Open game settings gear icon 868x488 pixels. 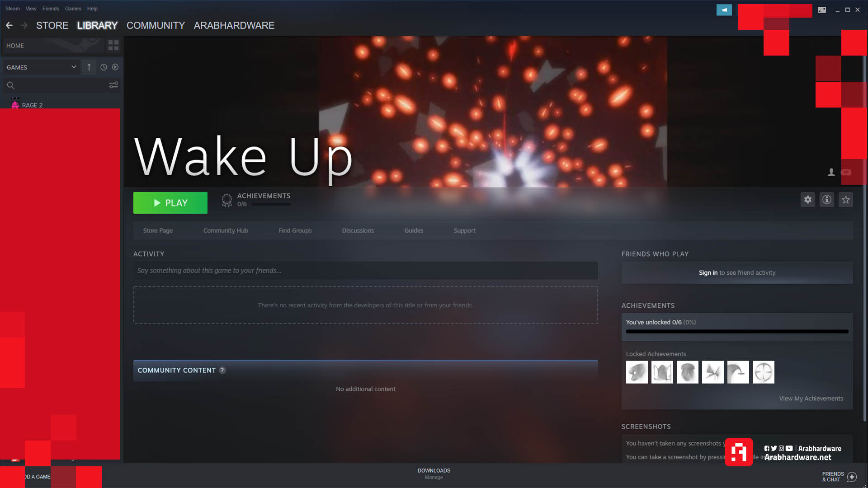pos(807,200)
